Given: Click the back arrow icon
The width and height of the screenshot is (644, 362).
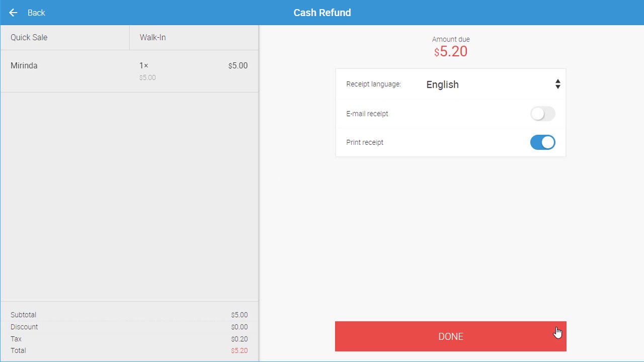Looking at the screenshot, I should 13,13.
